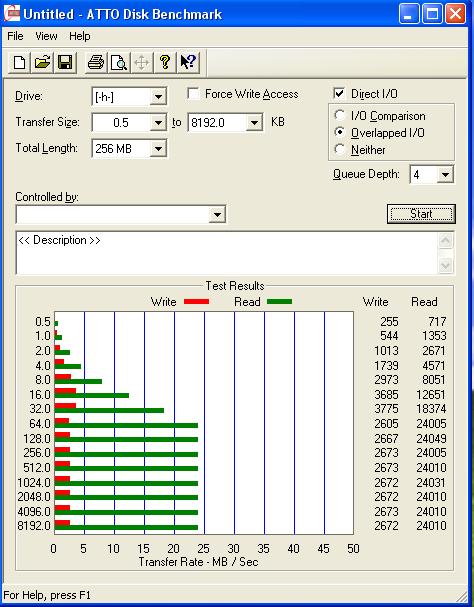Uncheck the Direct I/O checkbox
Image resolution: width=474 pixels, height=607 pixels.
click(339, 94)
